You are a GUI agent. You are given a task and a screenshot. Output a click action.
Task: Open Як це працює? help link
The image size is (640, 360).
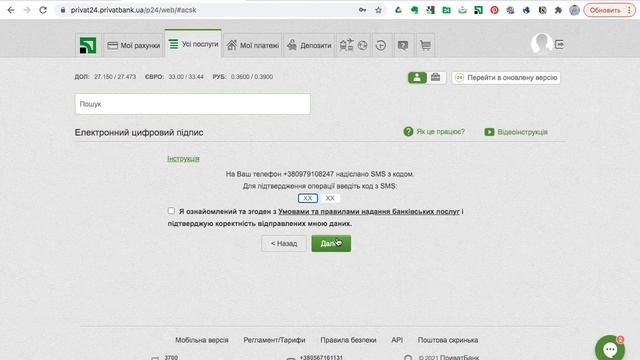(434, 131)
